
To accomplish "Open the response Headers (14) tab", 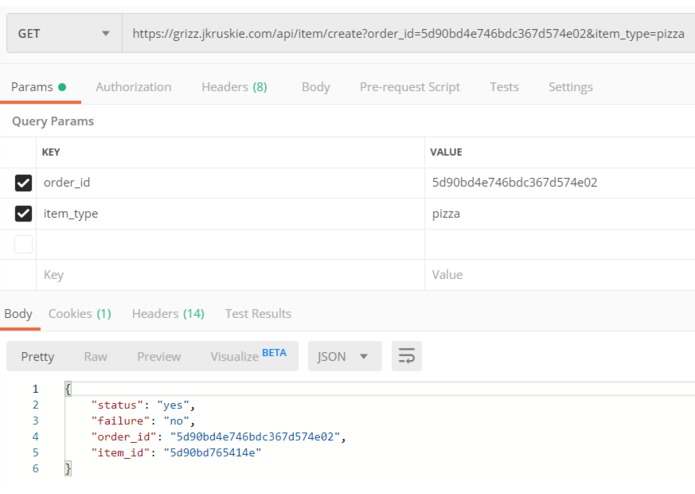I will click(168, 314).
